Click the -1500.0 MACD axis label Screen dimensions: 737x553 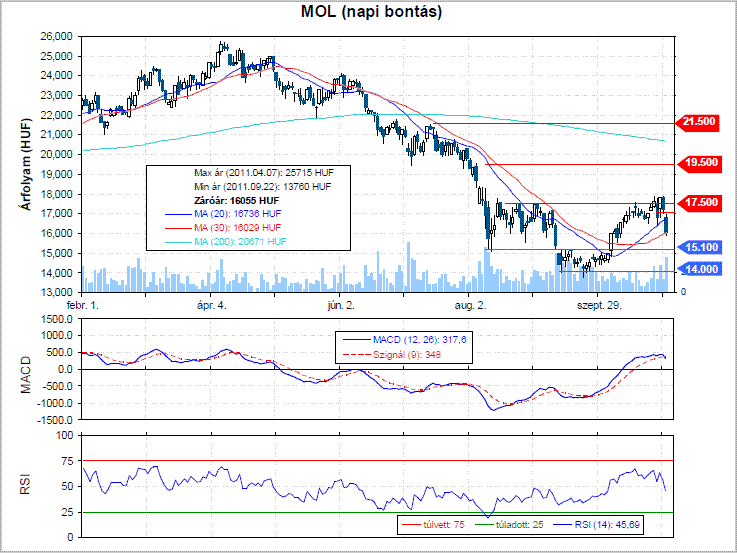pyautogui.click(x=55, y=420)
